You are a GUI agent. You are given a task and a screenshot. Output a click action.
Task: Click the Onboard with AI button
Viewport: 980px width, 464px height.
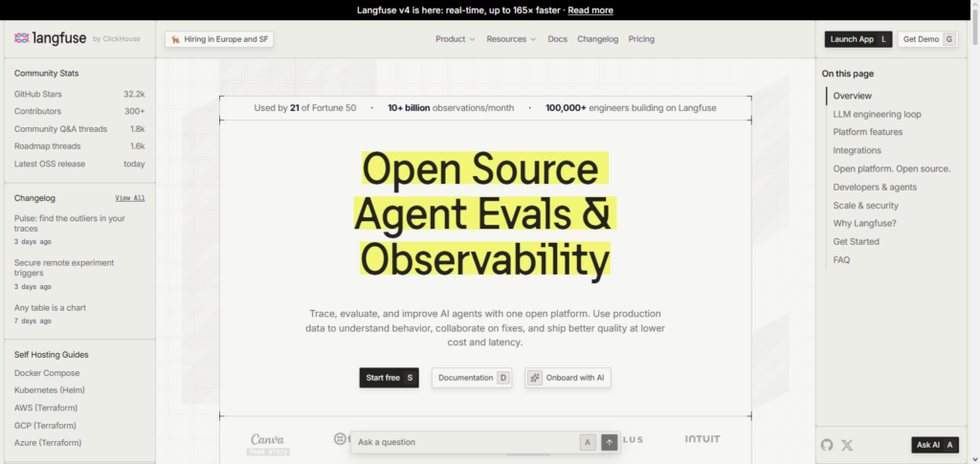(x=568, y=378)
